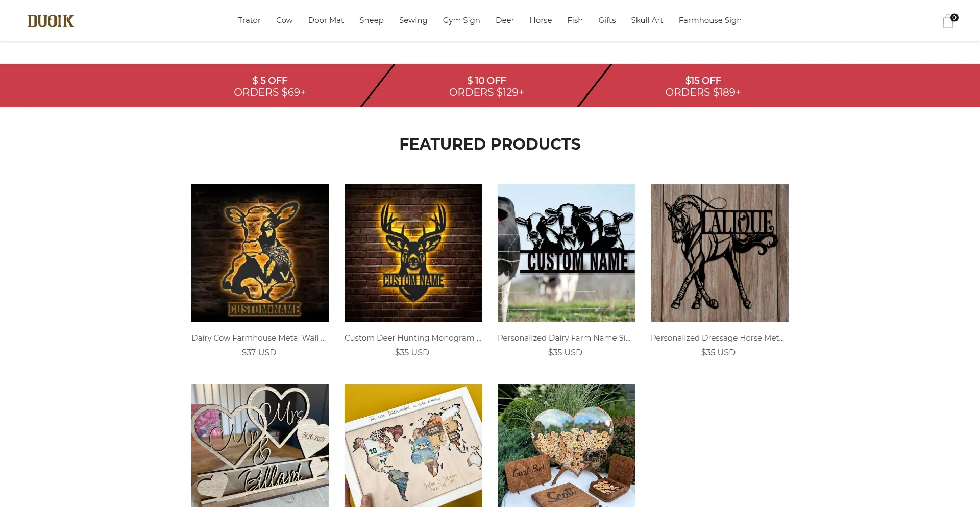
Task: Click the DUOIK logo
Action: pyautogui.click(x=51, y=21)
